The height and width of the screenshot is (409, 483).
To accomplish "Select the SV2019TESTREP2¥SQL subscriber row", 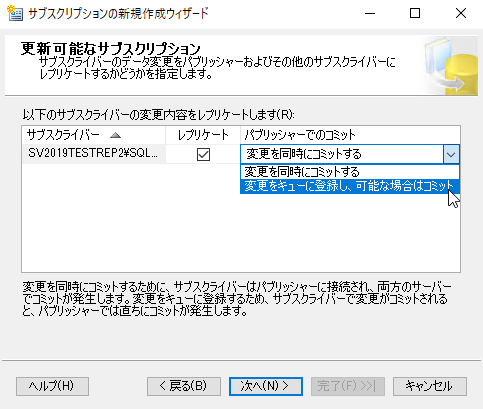I will point(93,154).
